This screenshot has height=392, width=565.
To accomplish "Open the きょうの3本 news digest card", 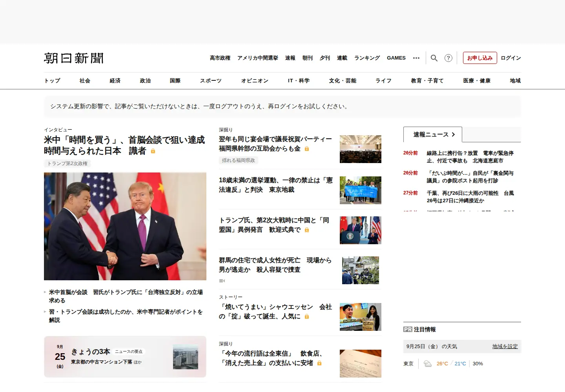I will (125, 357).
